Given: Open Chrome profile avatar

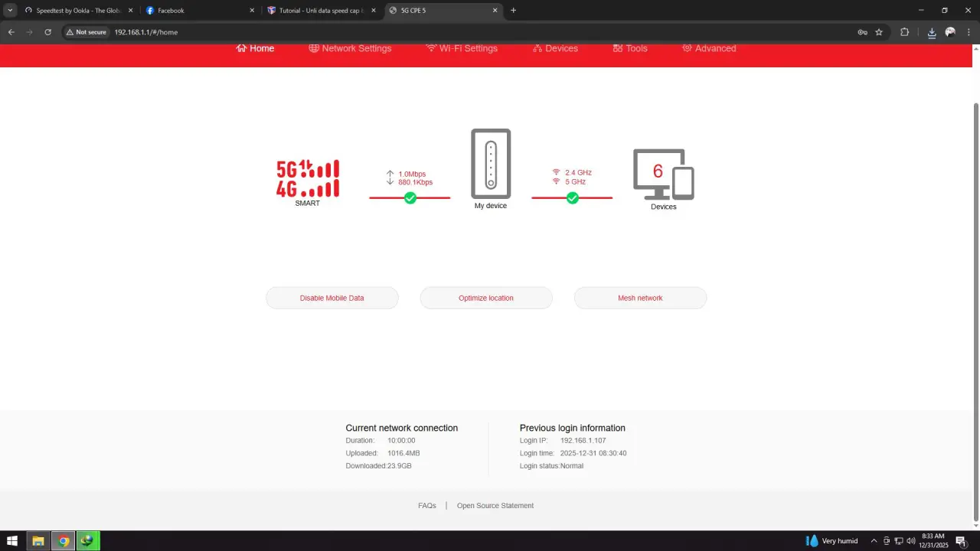Looking at the screenshot, I should (x=950, y=32).
